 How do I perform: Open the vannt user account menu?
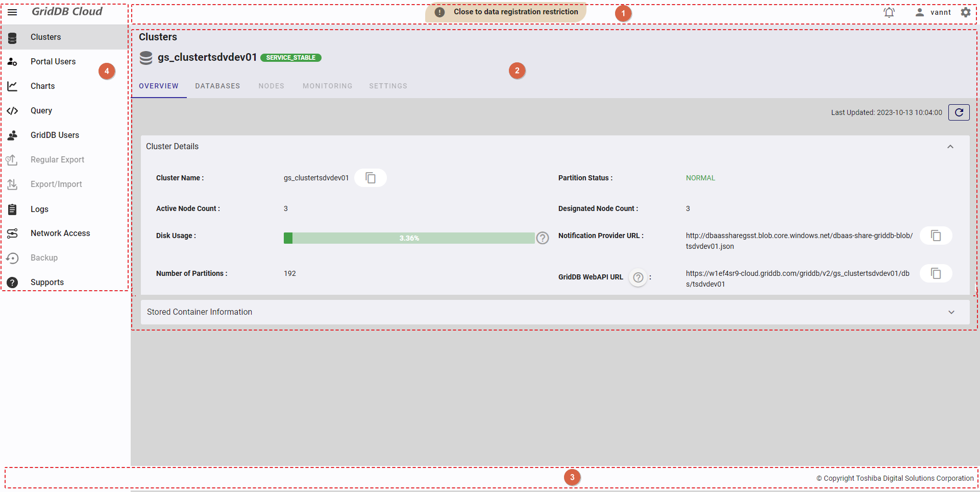933,12
